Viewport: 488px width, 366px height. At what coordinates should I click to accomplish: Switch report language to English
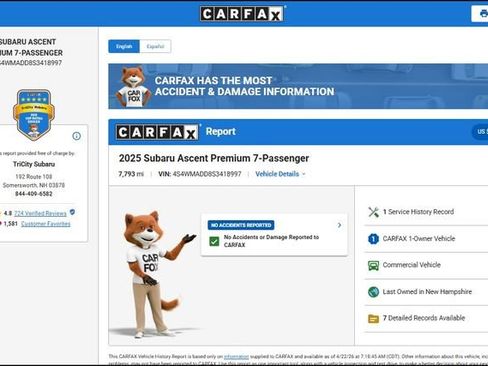click(x=124, y=46)
